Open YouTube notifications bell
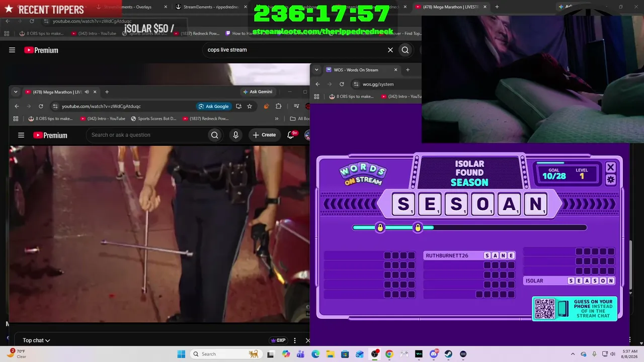The height and width of the screenshot is (362, 644). pos(291,135)
